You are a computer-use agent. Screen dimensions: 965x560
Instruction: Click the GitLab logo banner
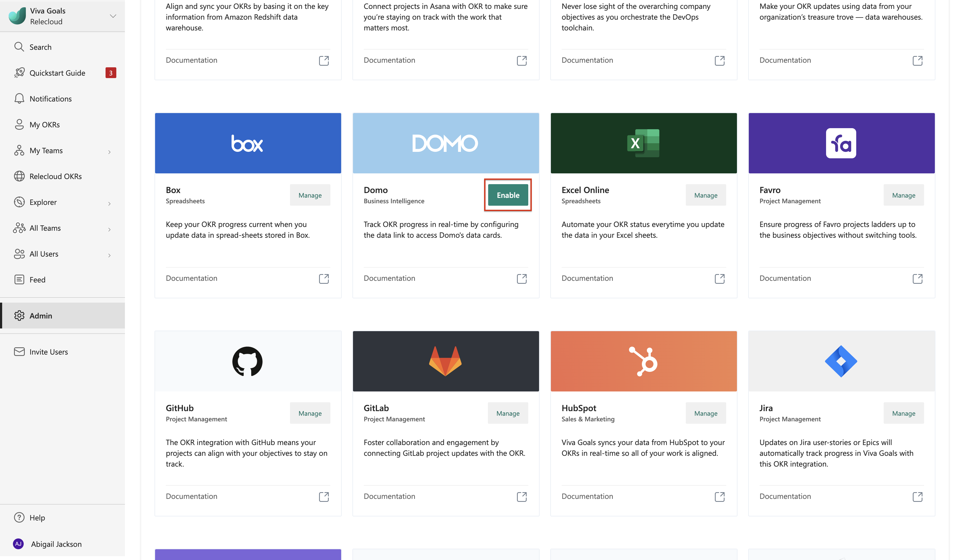pos(446,361)
